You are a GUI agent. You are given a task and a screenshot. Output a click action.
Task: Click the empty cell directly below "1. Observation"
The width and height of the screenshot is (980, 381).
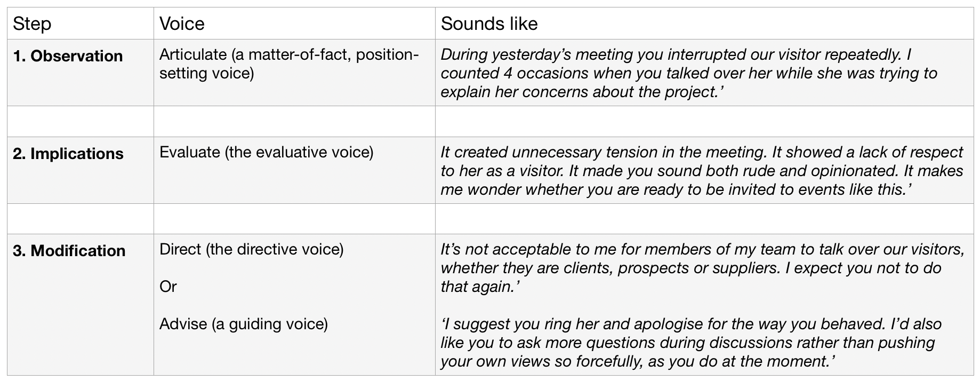point(80,121)
